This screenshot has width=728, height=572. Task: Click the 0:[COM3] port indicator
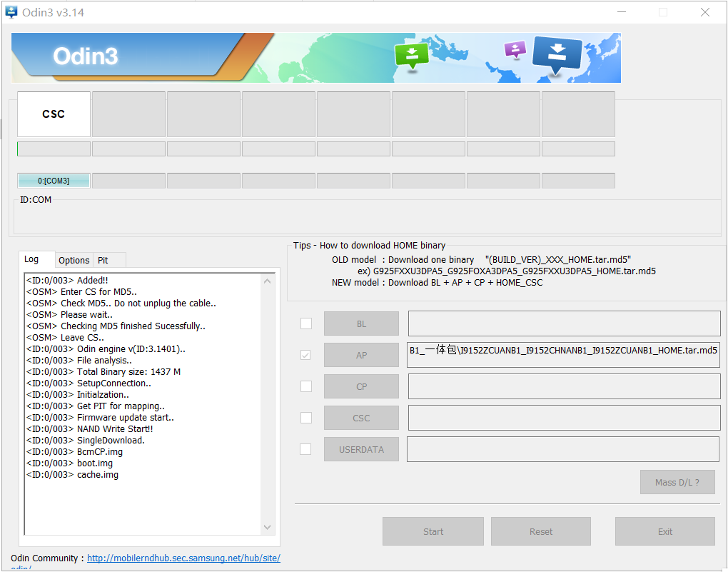pos(54,180)
